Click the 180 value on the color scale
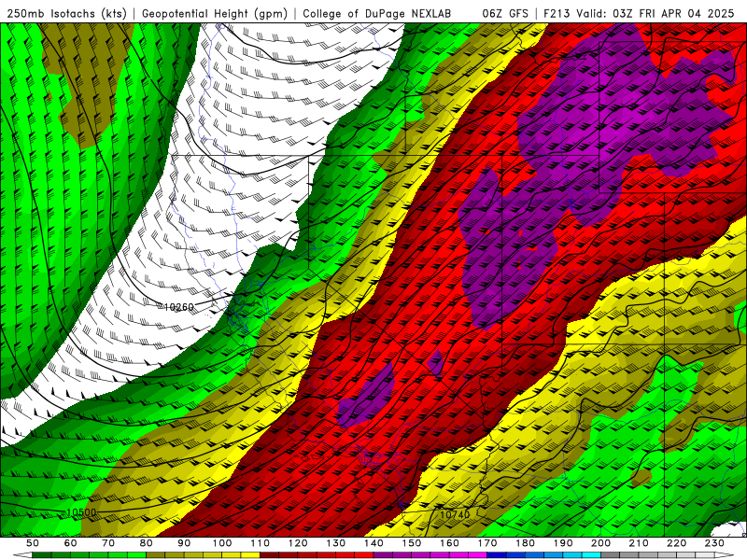 point(525,543)
